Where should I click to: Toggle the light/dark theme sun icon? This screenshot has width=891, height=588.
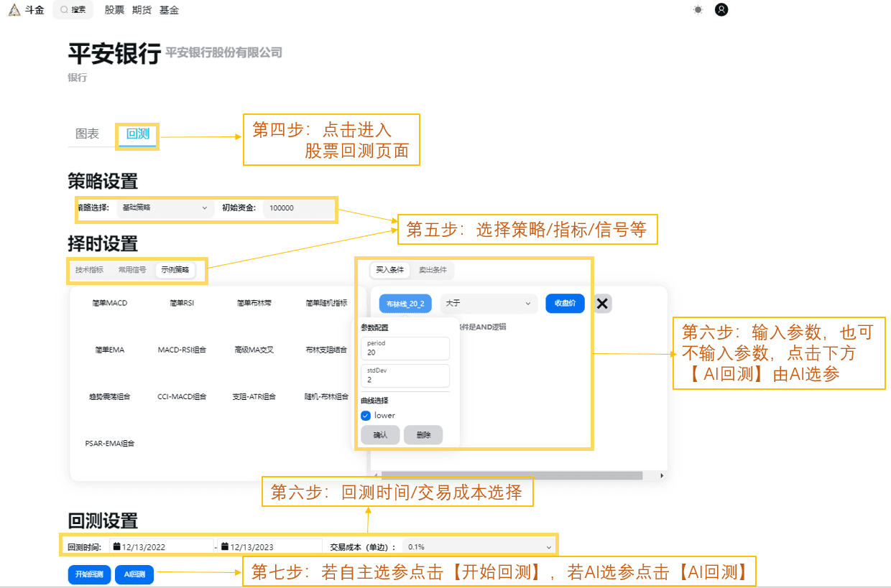pos(698,10)
